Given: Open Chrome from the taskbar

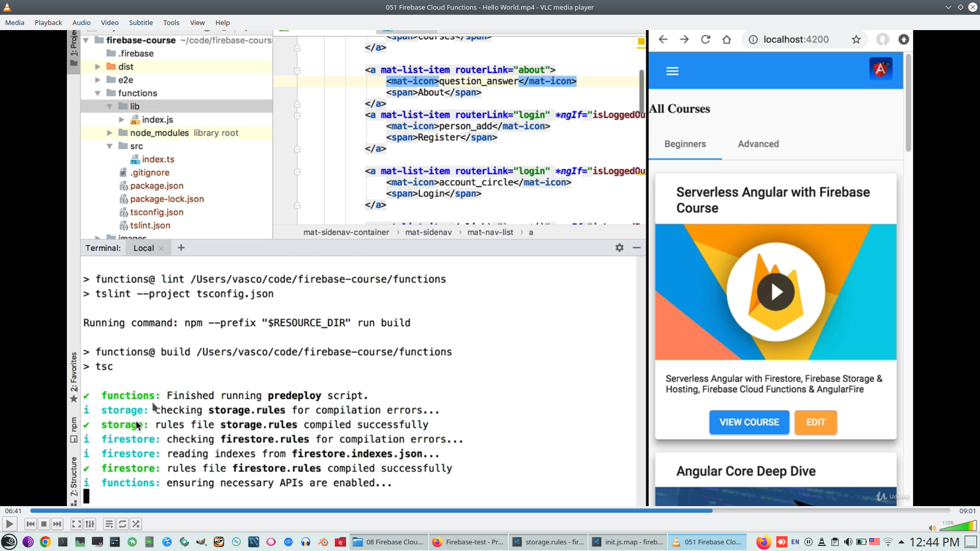Looking at the screenshot, I should pos(45,542).
